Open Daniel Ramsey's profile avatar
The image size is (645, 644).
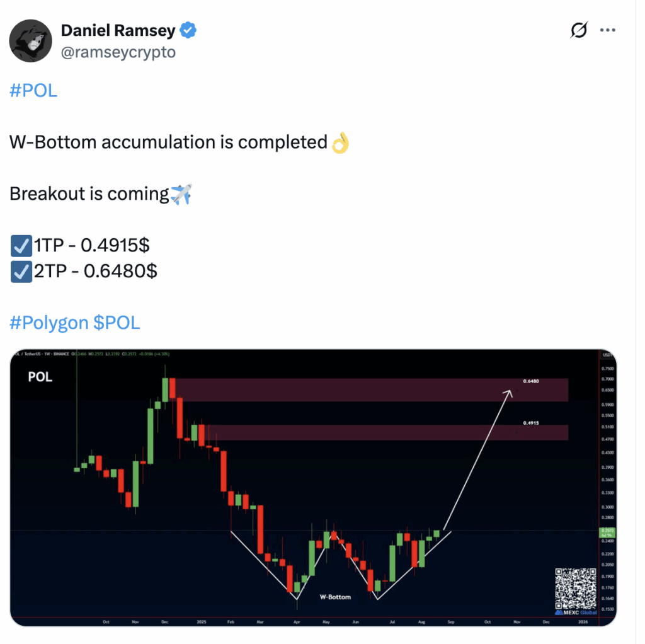30,41
